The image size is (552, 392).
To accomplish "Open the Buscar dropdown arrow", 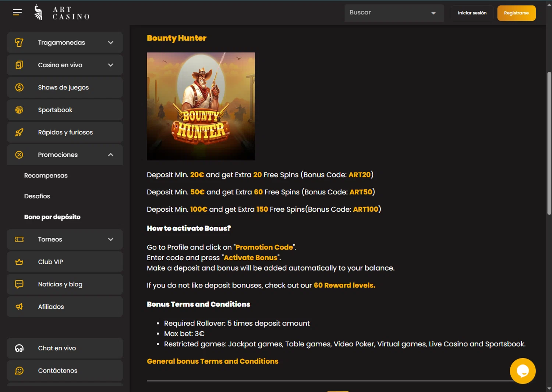I will coord(434,13).
